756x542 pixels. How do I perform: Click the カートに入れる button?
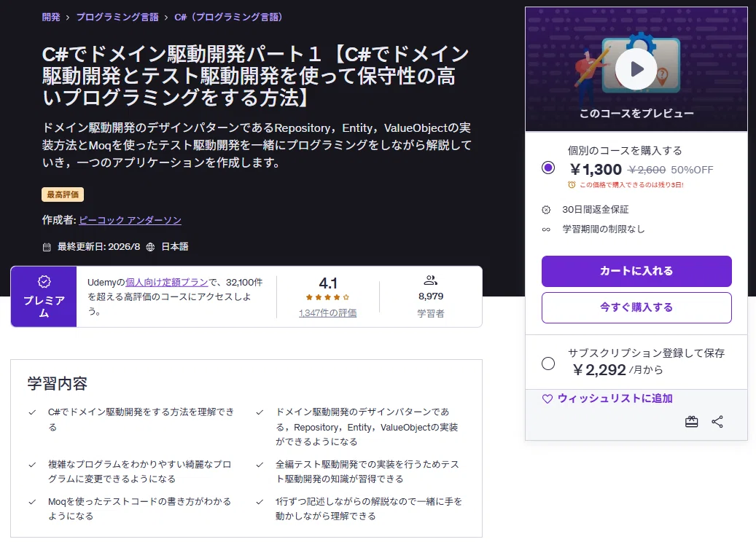(636, 271)
